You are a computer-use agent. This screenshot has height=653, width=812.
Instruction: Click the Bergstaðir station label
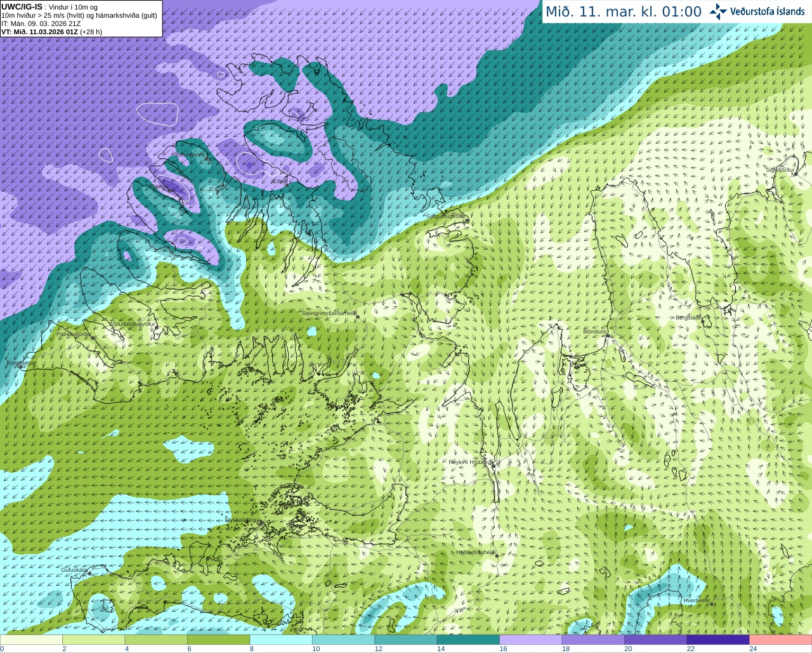click(688, 318)
